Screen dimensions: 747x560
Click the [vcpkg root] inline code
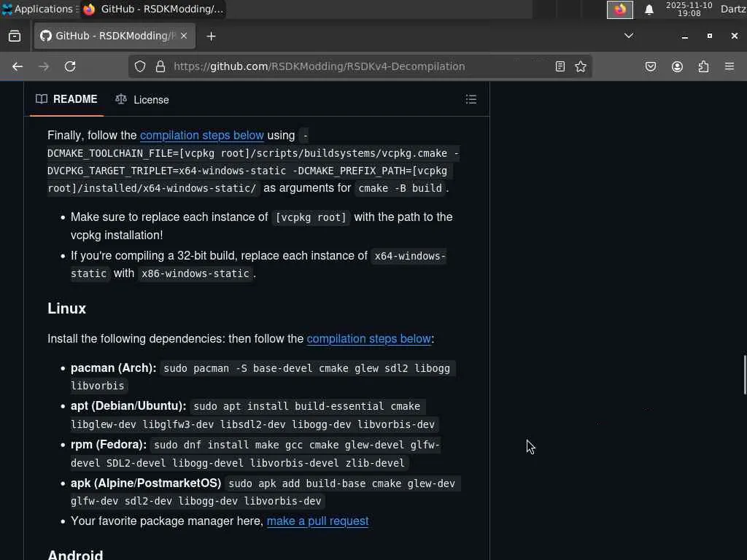tap(311, 217)
